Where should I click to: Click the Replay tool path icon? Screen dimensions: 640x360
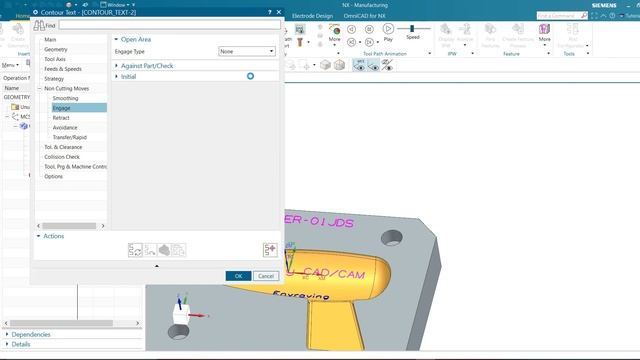[150, 250]
